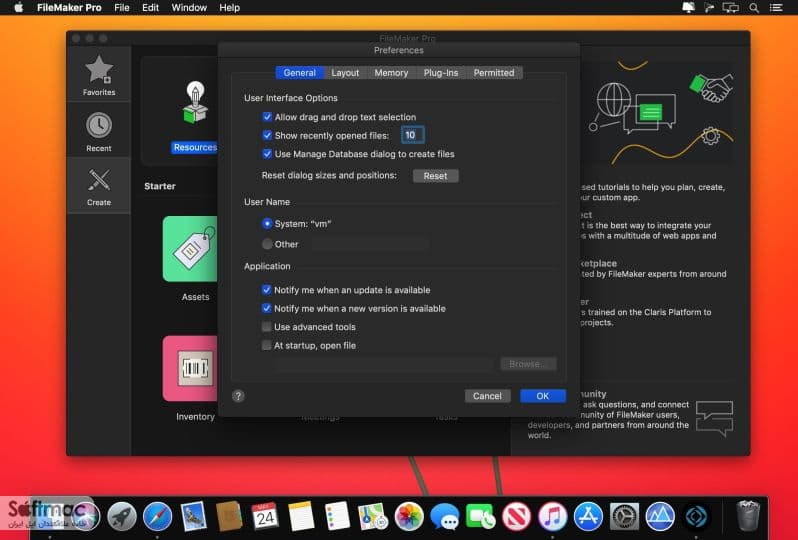Choose the Assets starter template
The width and height of the screenshot is (798, 540).
[x=190, y=249]
